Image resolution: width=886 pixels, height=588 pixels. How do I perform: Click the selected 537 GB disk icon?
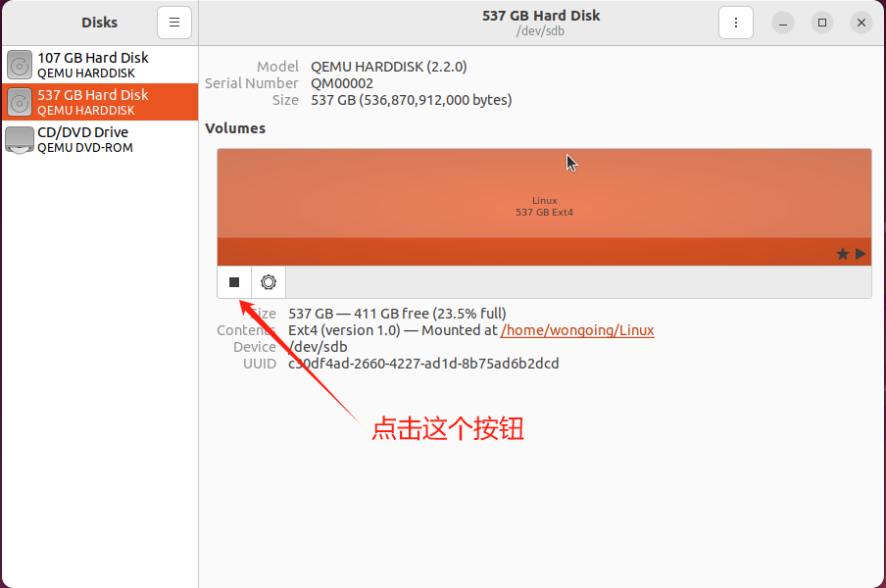tap(20, 102)
